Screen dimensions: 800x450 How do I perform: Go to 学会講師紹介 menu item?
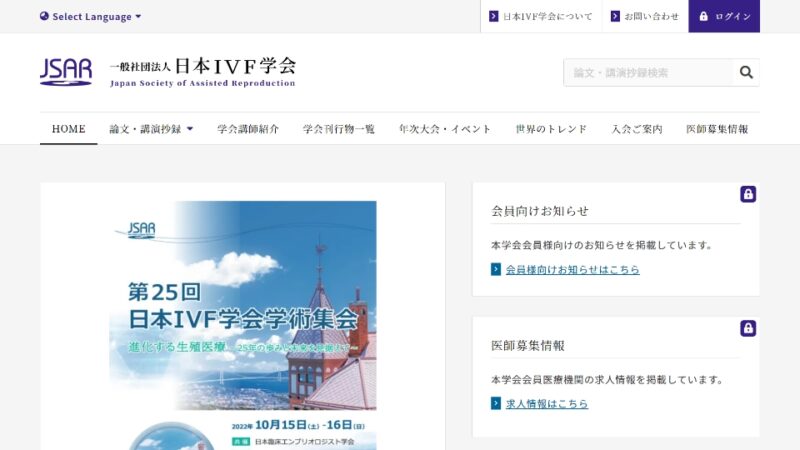tap(248, 129)
